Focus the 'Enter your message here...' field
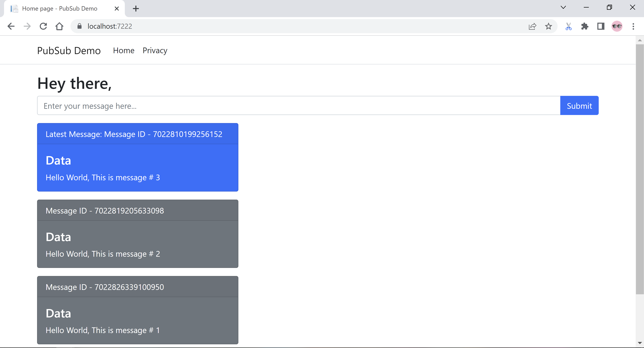The width and height of the screenshot is (644, 348). (299, 106)
